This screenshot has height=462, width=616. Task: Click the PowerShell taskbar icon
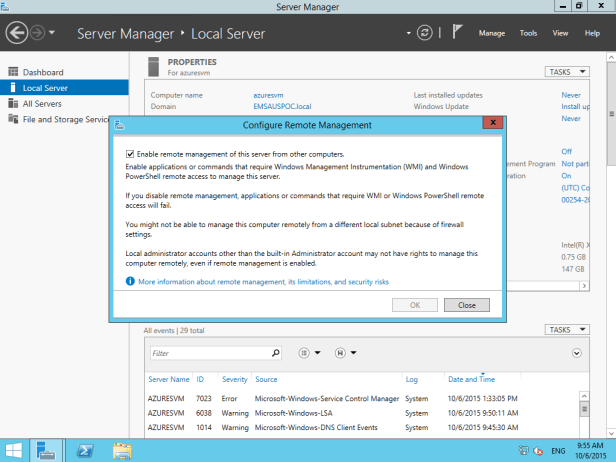pyautogui.click(x=86, y=450)
